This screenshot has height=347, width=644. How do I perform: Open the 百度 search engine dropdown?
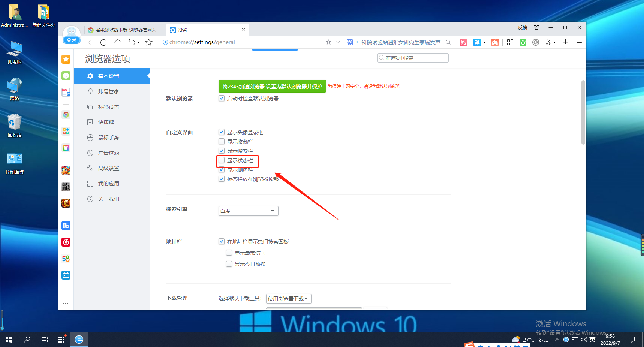pyautogui.click(x=249, y=211)
